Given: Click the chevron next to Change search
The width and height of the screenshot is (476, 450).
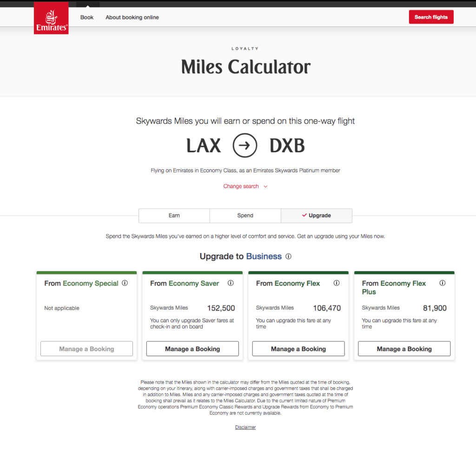Looking at the screenshot, I should (x=265, y=187).
